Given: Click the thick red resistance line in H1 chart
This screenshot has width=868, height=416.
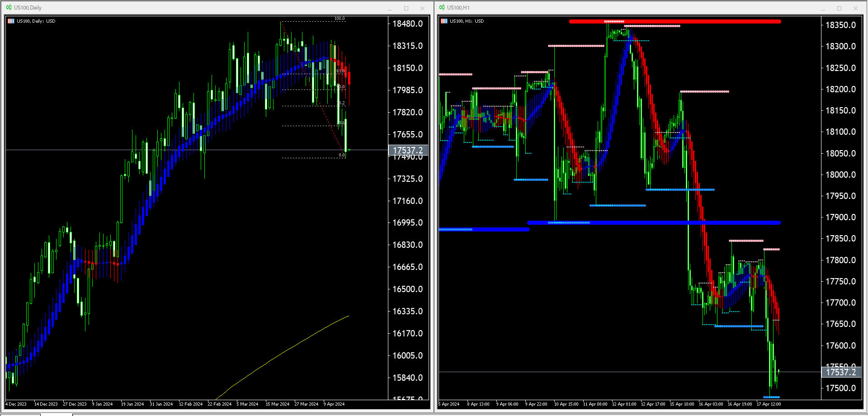Looking at the screenshot, I should click(x=675, y=21).
